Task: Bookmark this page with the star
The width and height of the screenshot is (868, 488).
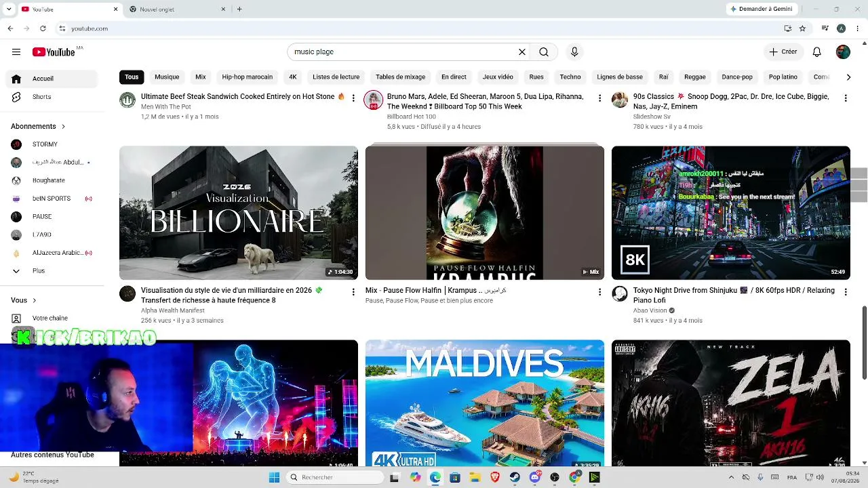Action: tap(802, 28)
